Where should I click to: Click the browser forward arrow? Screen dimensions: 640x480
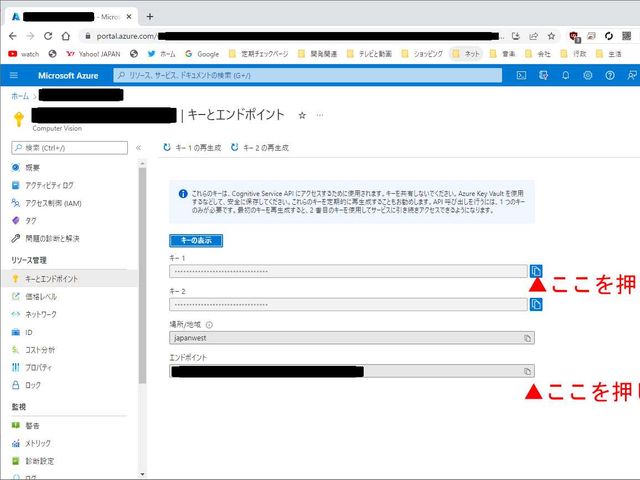(x=30, y=36)
